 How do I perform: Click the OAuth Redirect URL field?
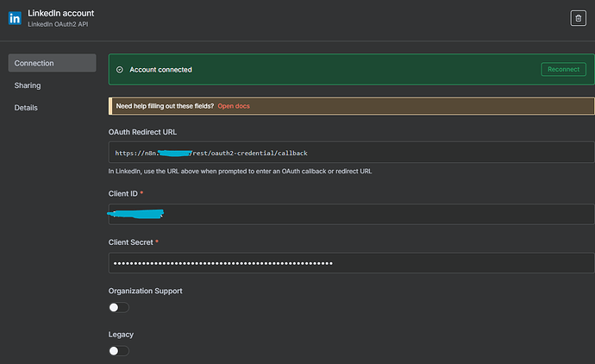351,153
